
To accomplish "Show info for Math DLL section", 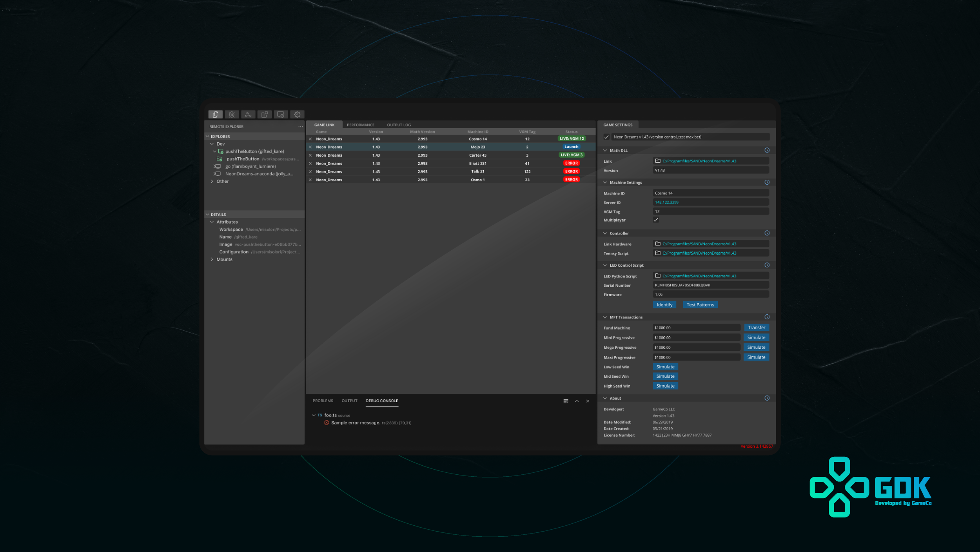I will (767, 150).
